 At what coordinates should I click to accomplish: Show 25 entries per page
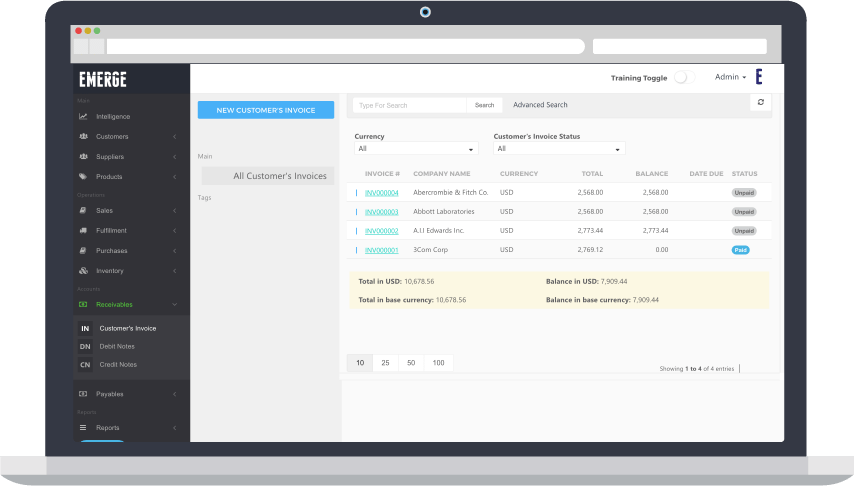pos(385,363)
